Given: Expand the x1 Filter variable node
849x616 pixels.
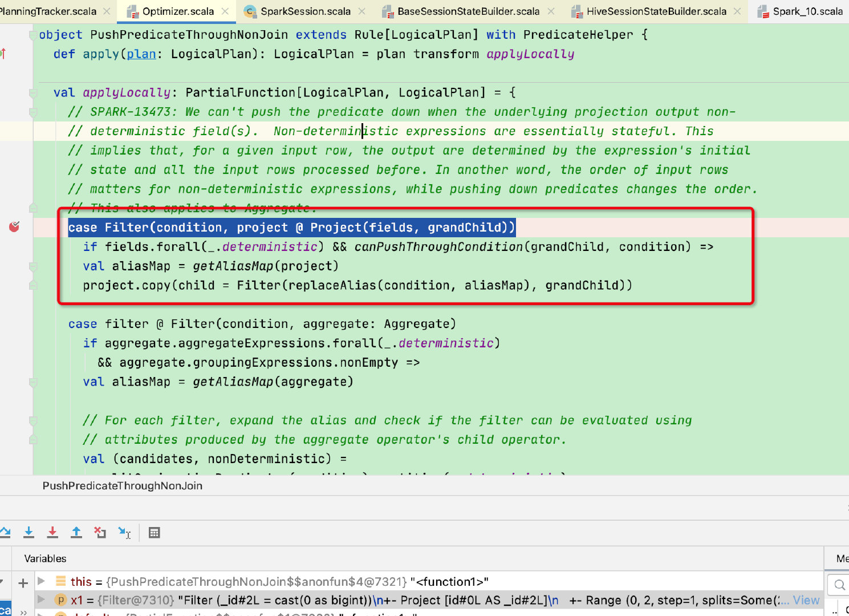Looking at the screenshot, I should 41,599.
